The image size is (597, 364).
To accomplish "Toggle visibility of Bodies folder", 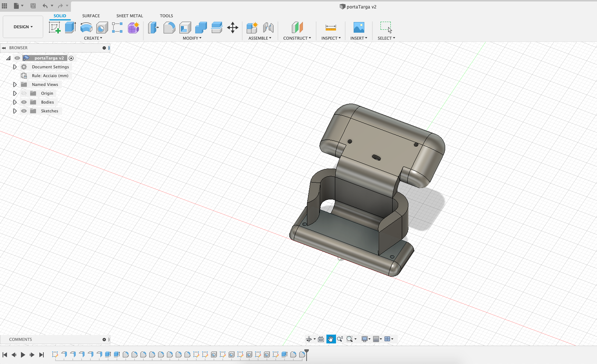I will pyautogui.click(x=24, y=102).
